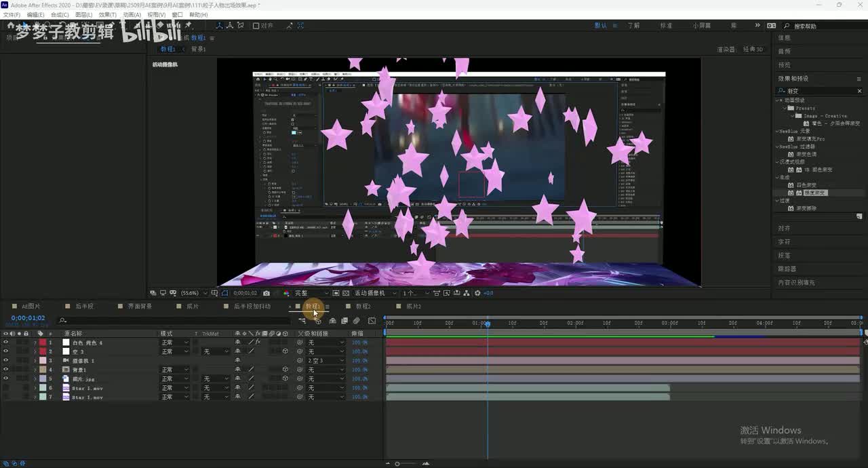The width and height of the screenshot is (868, 468).
Task: Hide the 空 3 layer
Action: click(x=5, y=351)
